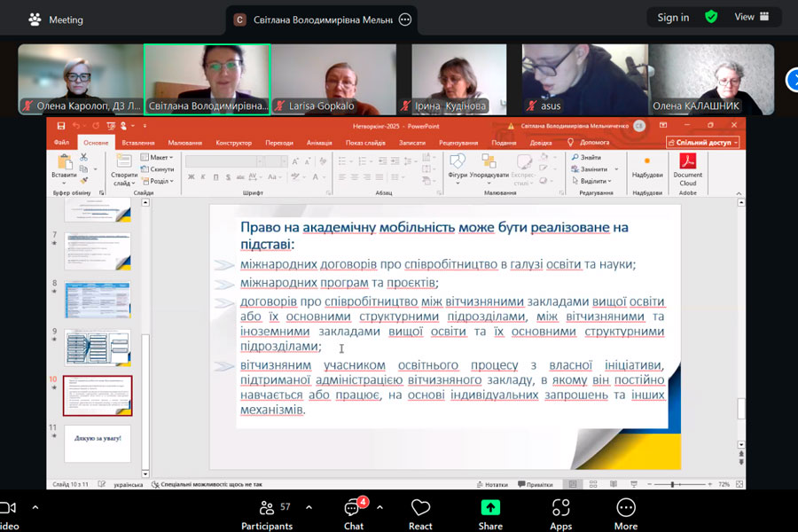
Task: Click the green encryption shield icon
Action: (711, 17)
